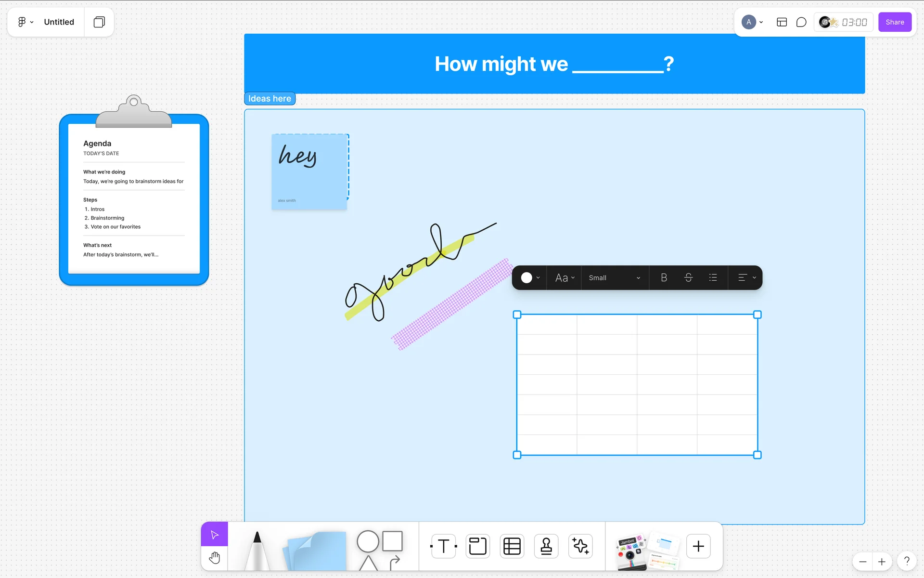The image size is (924, 578).
Task: Open the Small font size dropdown
Action: 615,277
